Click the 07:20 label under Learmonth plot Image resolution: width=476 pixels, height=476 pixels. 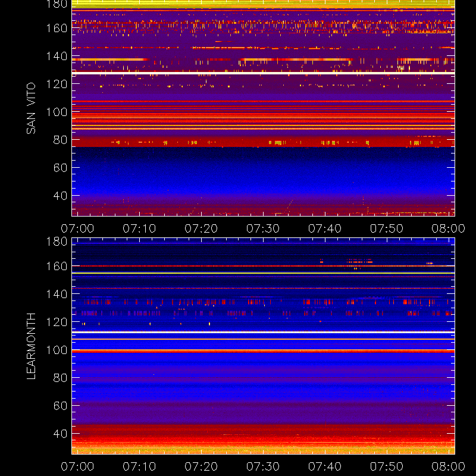click(x=201, y=466)
